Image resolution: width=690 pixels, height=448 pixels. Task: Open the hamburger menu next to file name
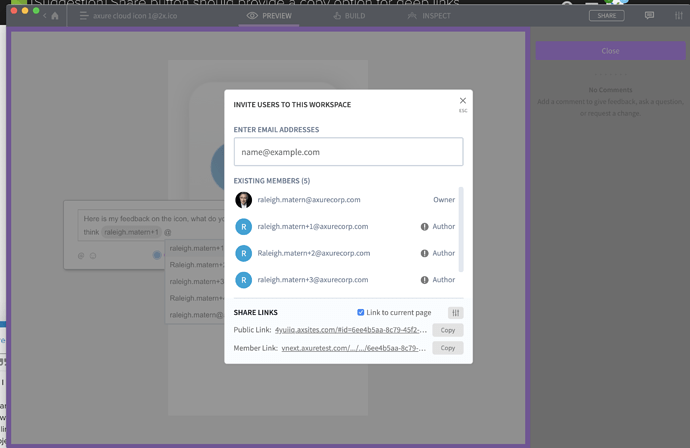coord(84,16)
